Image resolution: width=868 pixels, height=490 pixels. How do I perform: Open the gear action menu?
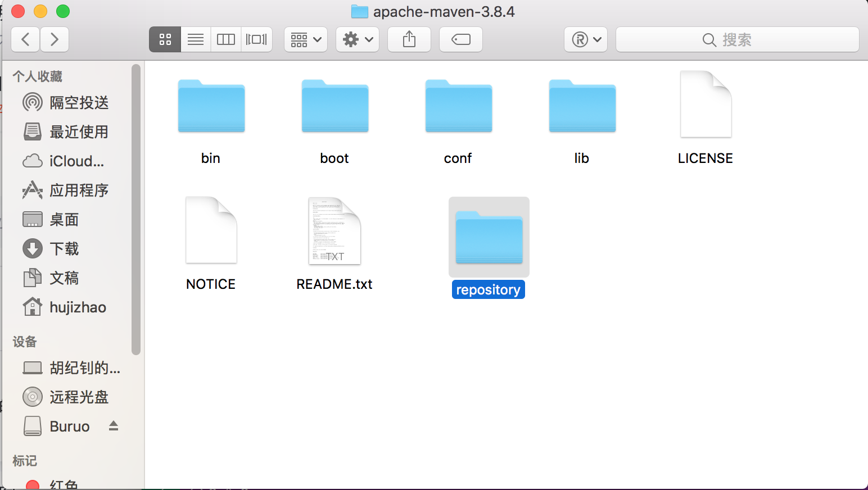tap(358, 39)
